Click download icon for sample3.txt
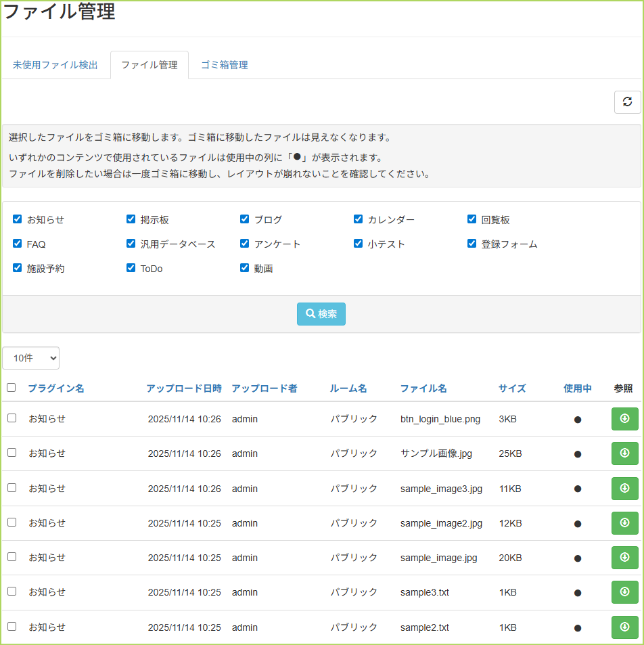 (x=624, y=592)
